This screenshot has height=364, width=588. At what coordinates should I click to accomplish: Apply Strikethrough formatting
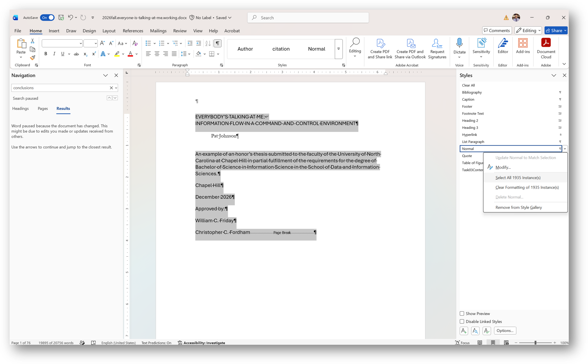pos(76,54)
